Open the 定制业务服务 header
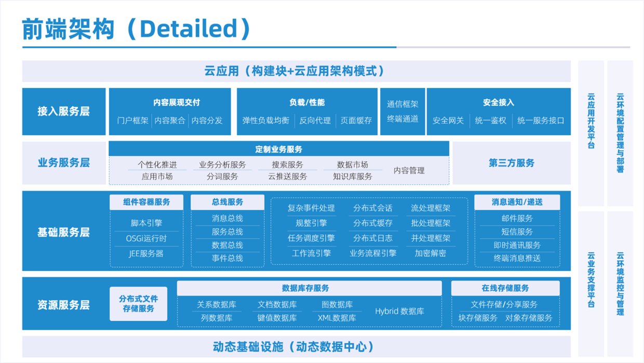The width and height of the screenshot is (644, 363). pos(279,149)
